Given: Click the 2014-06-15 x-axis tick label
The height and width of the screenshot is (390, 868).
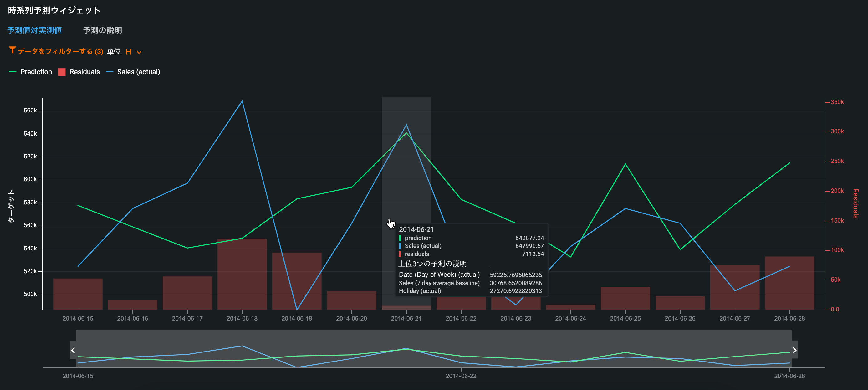Looking at the screenshot, I should pos(78,318).
